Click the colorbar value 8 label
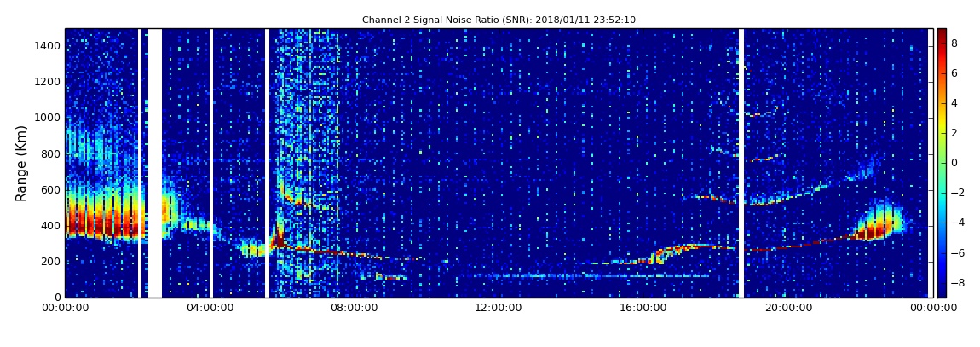This screenshot has height=347, width=980. click(954, 43)
